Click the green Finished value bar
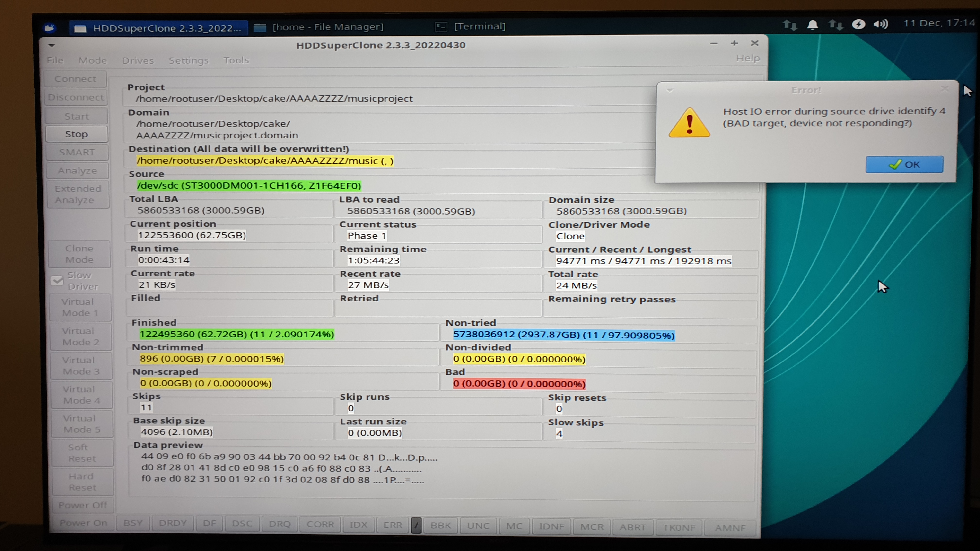Screen dimensions: 980x551 [x=237, y=334]
